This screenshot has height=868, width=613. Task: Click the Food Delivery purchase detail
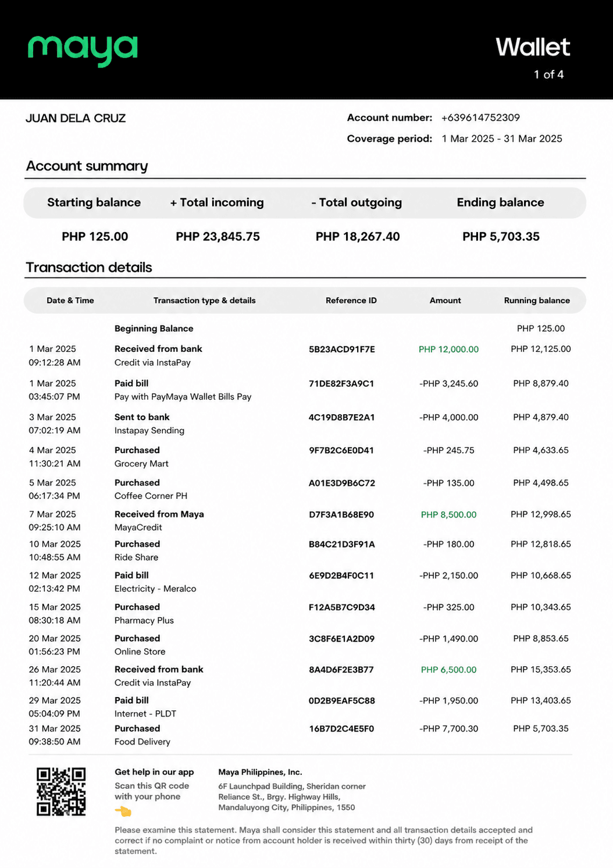tap(142, 742)
